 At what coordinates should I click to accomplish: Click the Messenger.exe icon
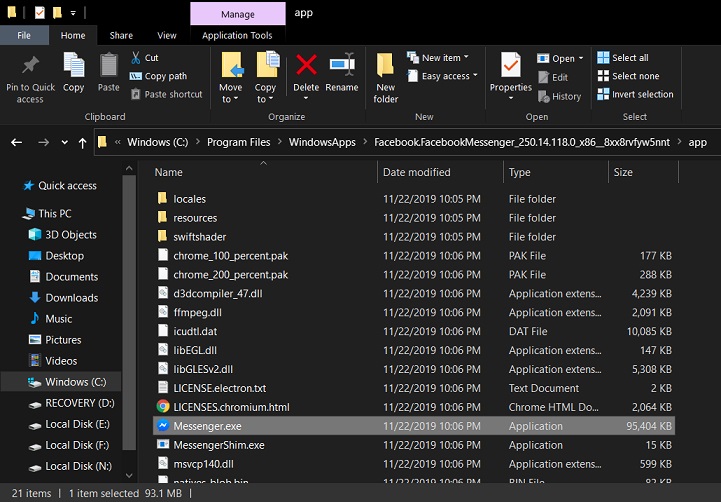(x=163, y=426)
